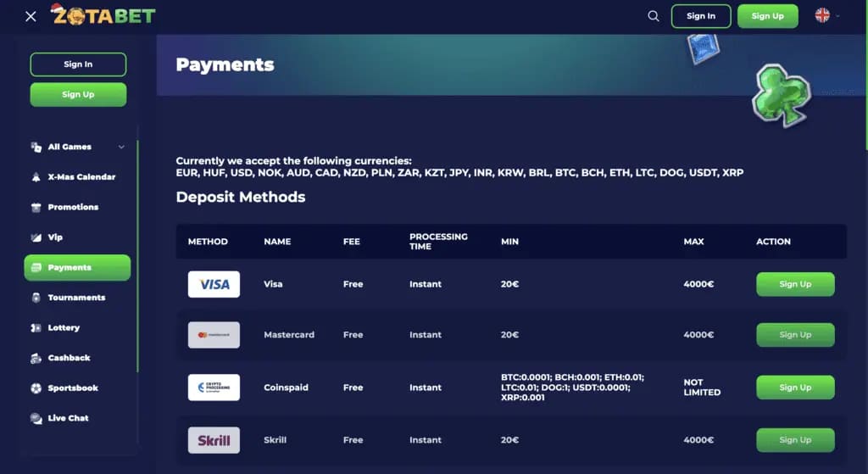Click the NOT LIMITED max value
This screenshot has width=868, height=474.
(x=702, y=387)
